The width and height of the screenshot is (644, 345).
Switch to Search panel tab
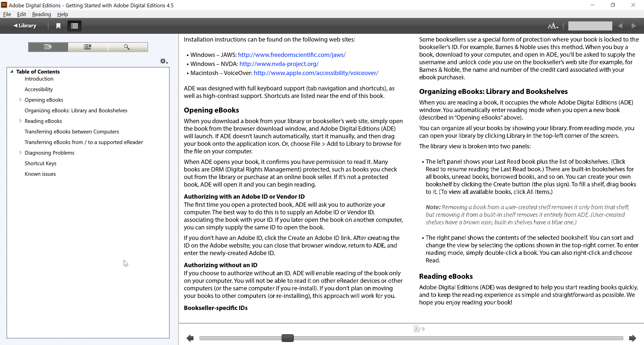127,47
